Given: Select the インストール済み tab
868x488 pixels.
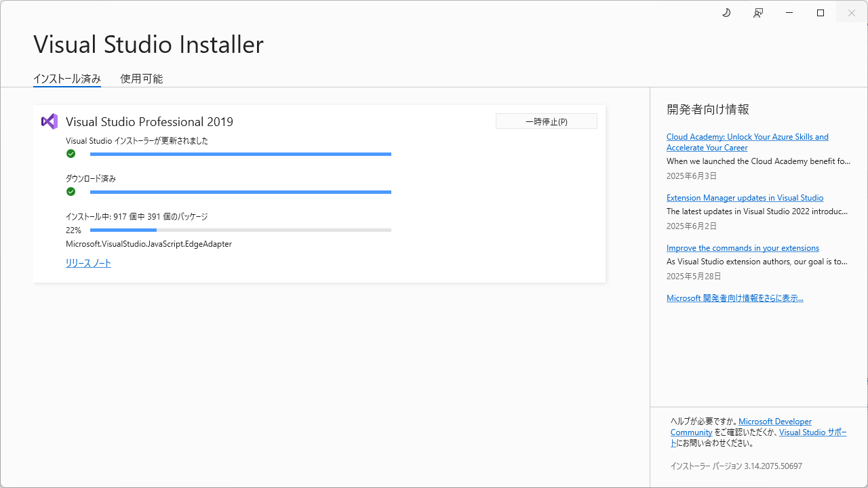Looking at the screenshot, I should point(66,79).
